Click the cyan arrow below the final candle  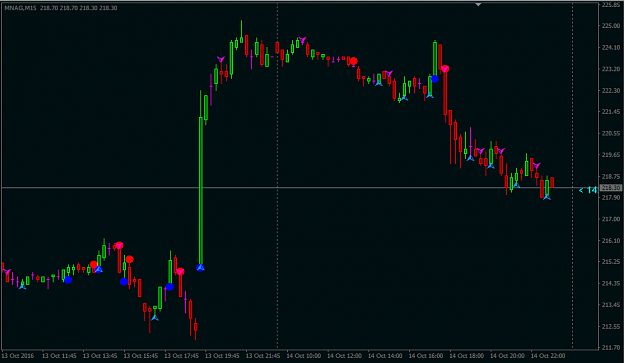click(547, 196)
